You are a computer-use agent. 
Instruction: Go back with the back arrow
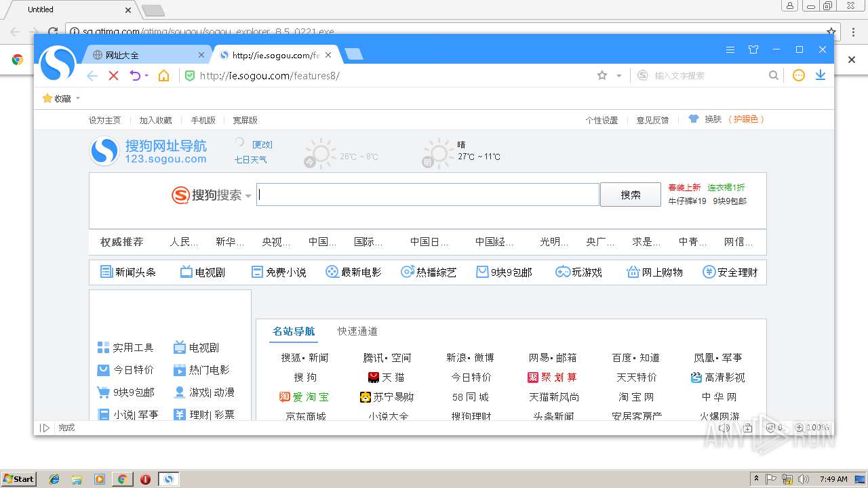tap(92, 75)
